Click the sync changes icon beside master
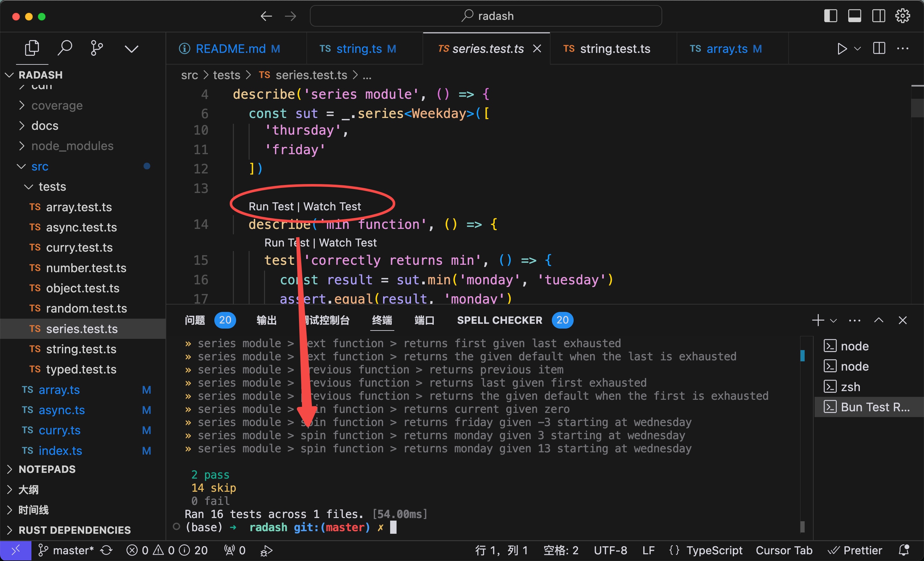This screenshot has width=924, height=561. tap(107, 550)
